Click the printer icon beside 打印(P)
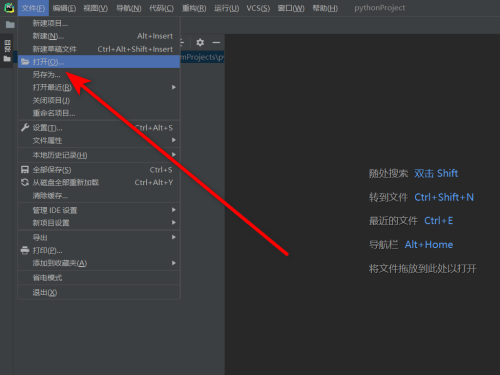This screenshot has height=375, width=500. click(x=25, y=250)
